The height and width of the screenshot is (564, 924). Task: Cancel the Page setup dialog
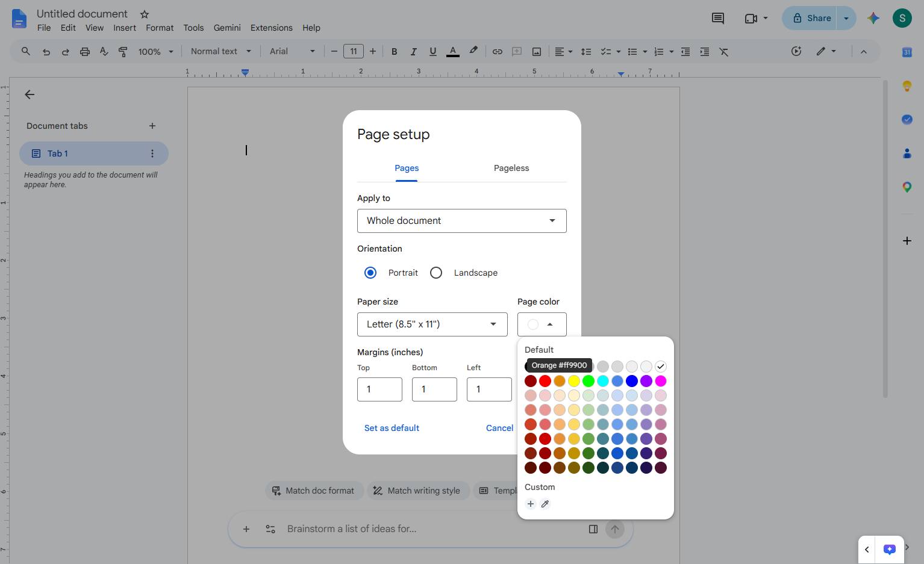click(x=500, y=428)
